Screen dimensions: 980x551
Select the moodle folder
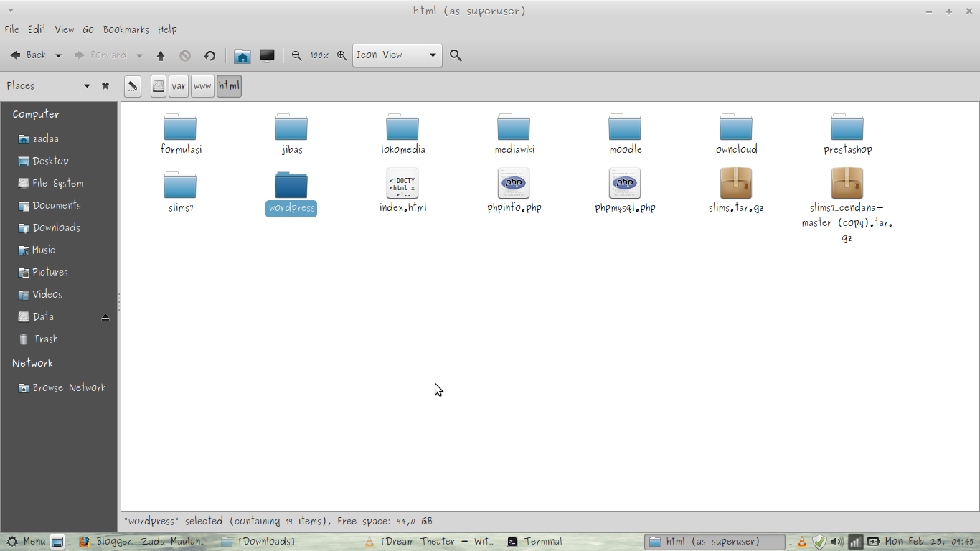tap(625, 134)
